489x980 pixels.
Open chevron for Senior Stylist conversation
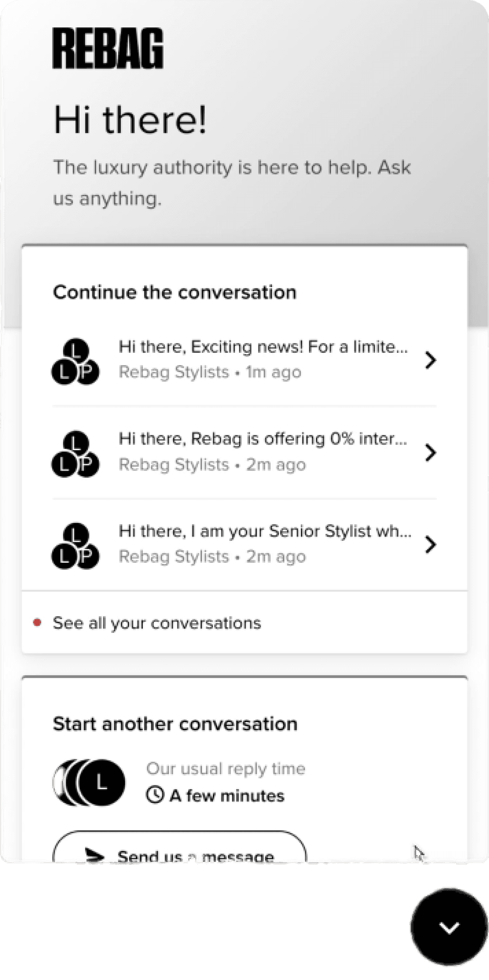(431, 545)
